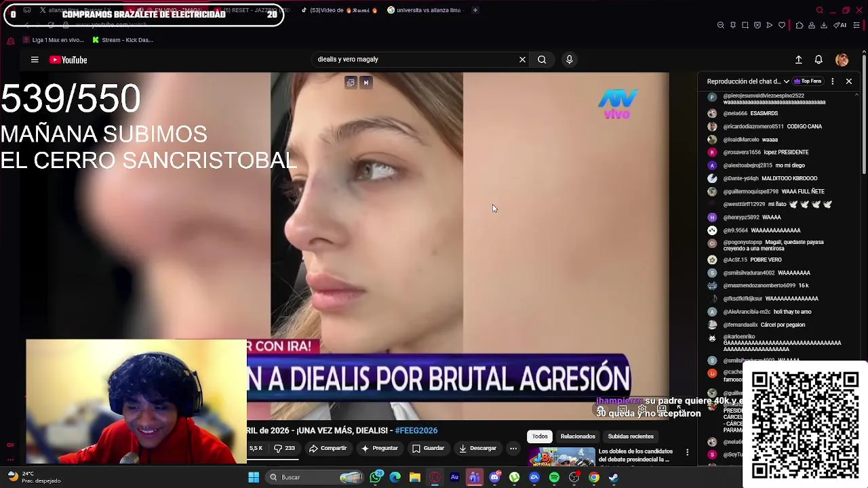Open Adobe Audition from the taskbar
Viewport: 868px width, 488px height.
454,477
